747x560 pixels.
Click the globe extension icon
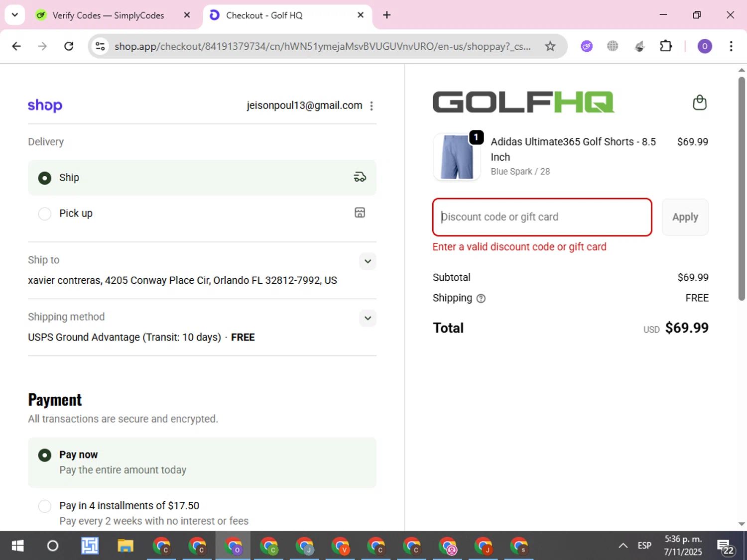[x=613, y=46]
